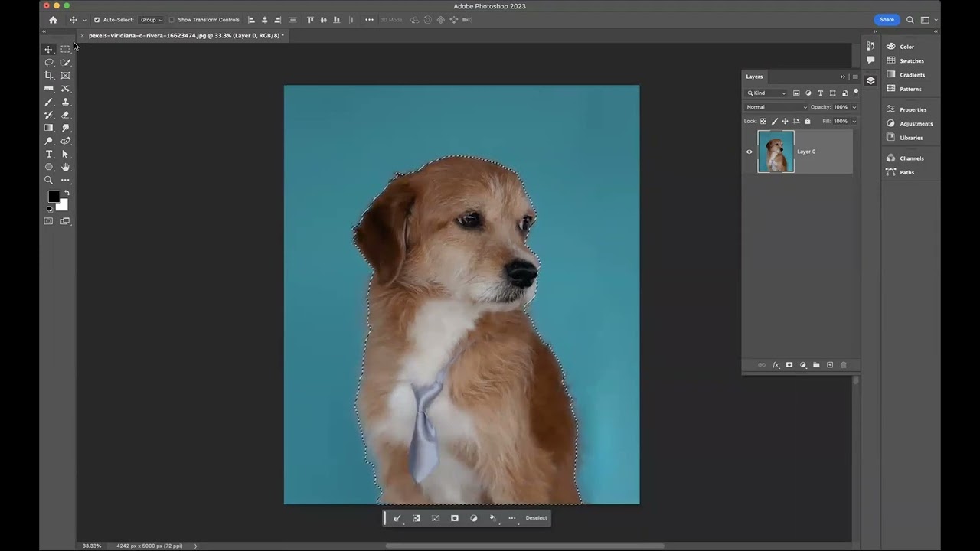The image size is (980, 551).
Task: Lock transparent pixels
Action: 763,121
